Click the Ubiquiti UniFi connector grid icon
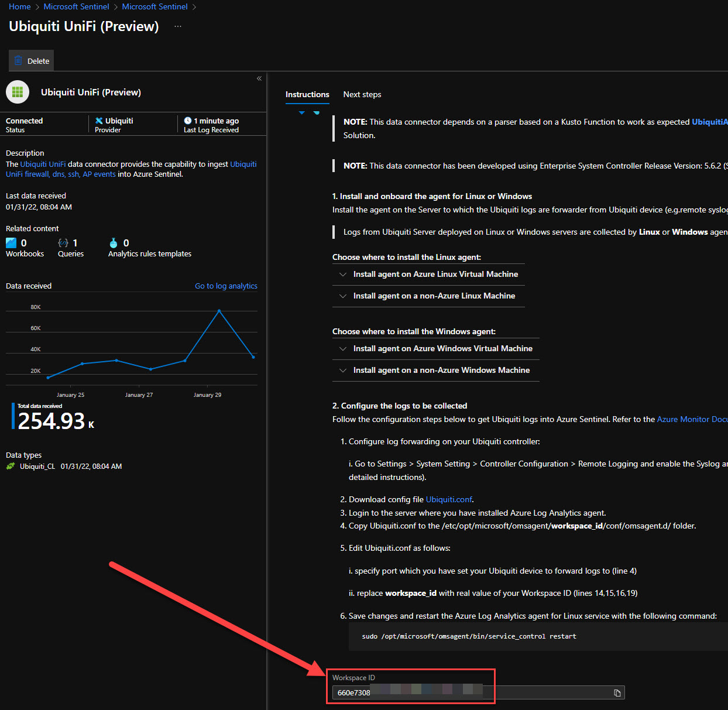728x710 pixels. pyautogui.click(x=18, y=92)
